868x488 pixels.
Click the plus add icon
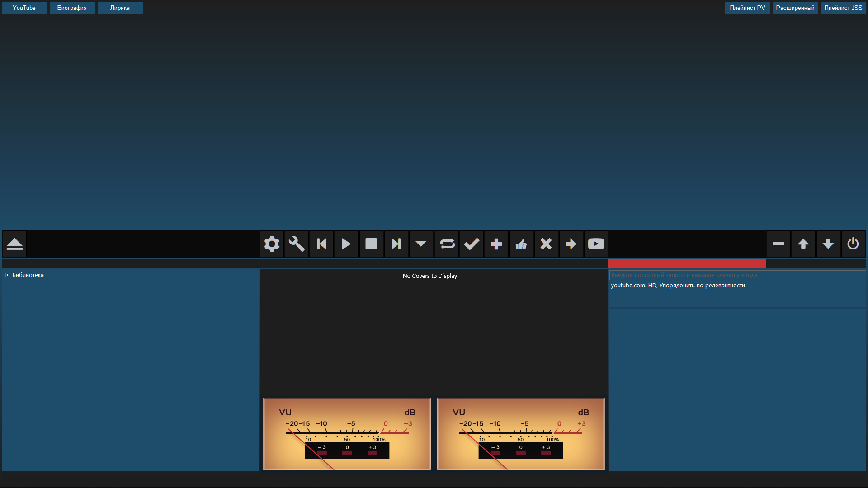[x=496, y=244]
